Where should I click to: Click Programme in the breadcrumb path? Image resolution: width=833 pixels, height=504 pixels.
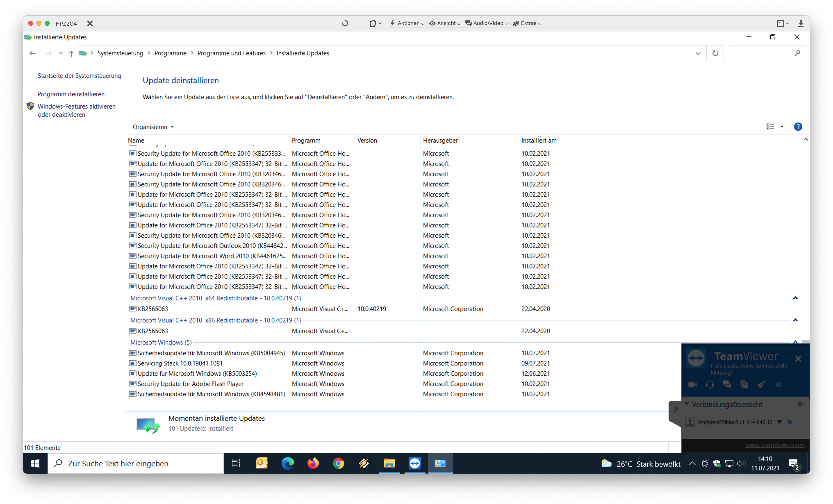170,53
